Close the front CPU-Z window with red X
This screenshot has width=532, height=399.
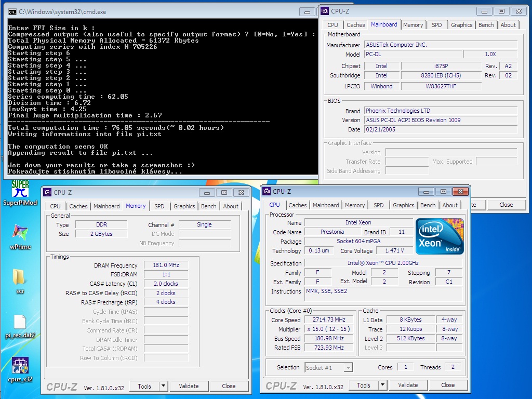coord(460,192)
